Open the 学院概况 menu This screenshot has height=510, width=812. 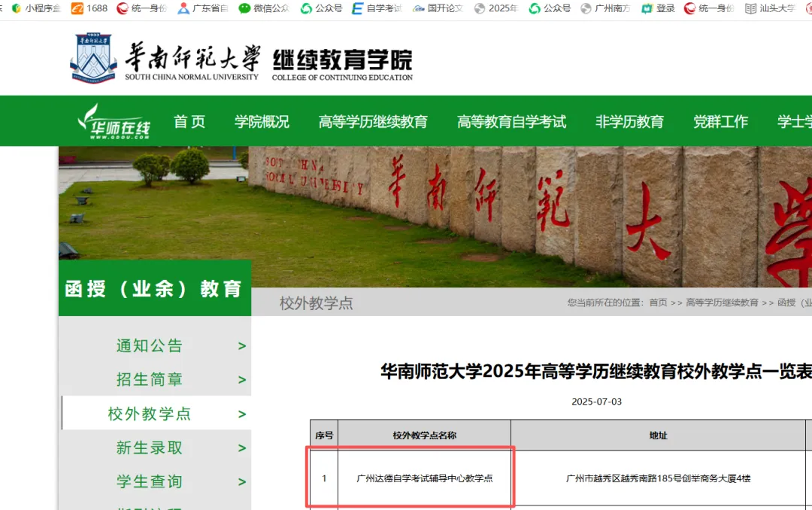262,122
